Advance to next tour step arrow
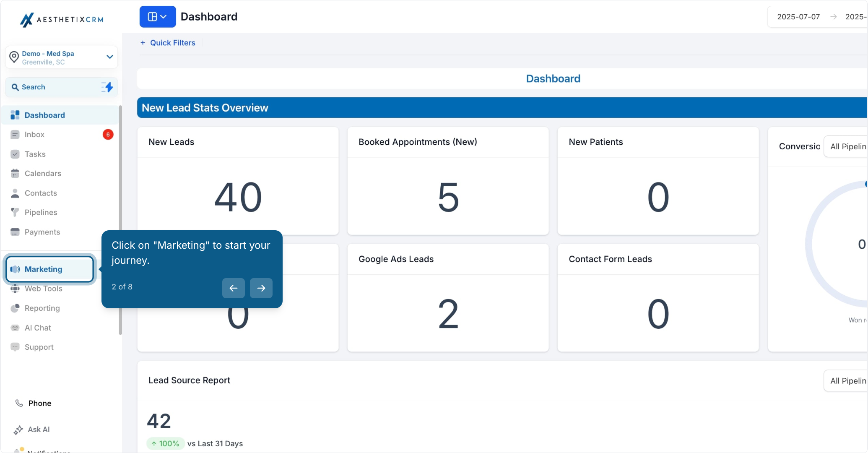Viewport: 868px width, 453px height. (x=261, y=288)
